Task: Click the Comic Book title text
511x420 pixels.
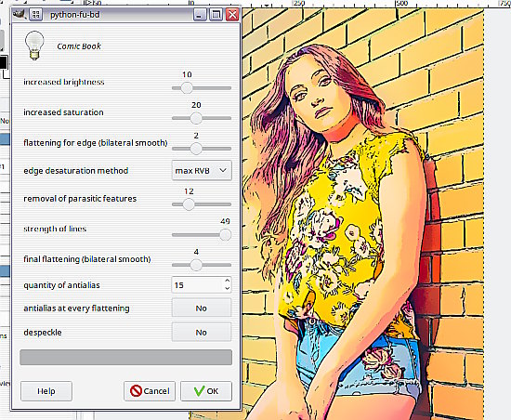Action: click(x=79, y=46)
